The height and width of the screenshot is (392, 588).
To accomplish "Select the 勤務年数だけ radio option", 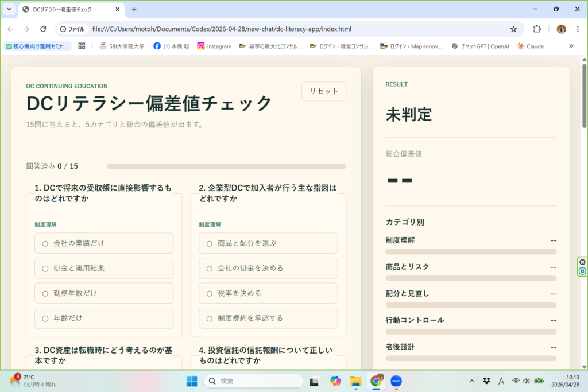I will (x=104, y=293).
